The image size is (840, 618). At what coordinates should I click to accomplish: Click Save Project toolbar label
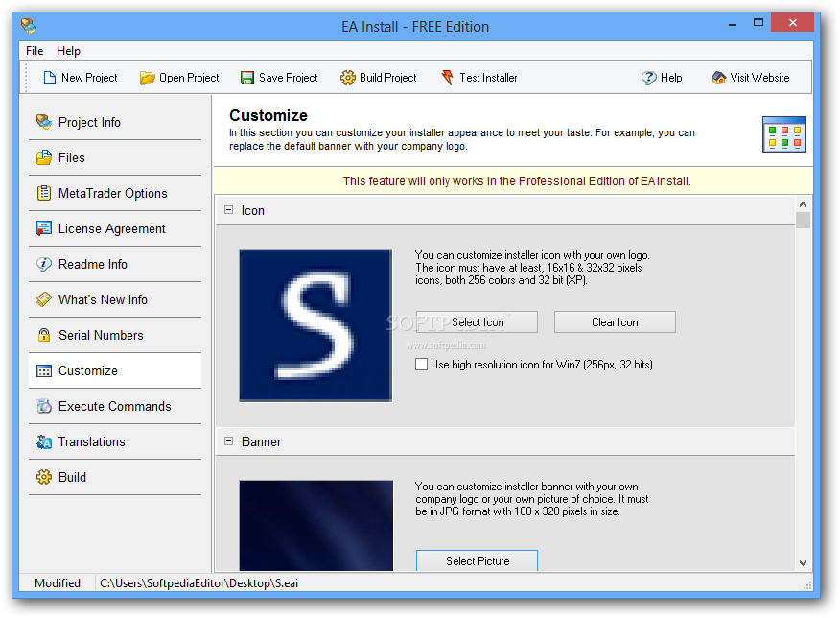pyautogui.click(x=289, y=78)
